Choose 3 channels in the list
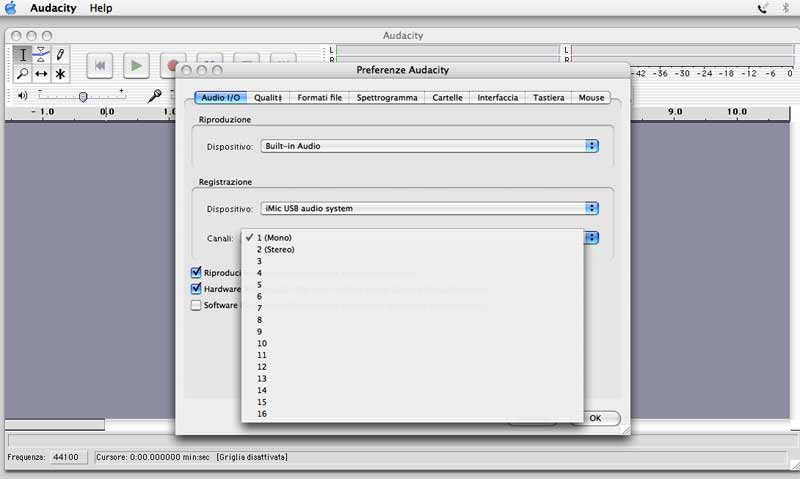The width and height of the screenshot is (800, 479). coord(412,261)
